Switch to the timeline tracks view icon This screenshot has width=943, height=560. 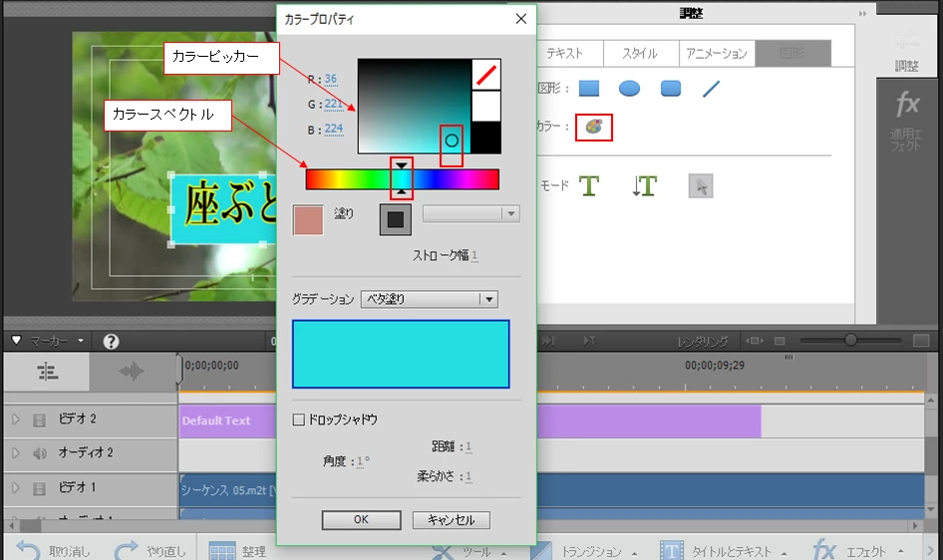coord(47,372)
